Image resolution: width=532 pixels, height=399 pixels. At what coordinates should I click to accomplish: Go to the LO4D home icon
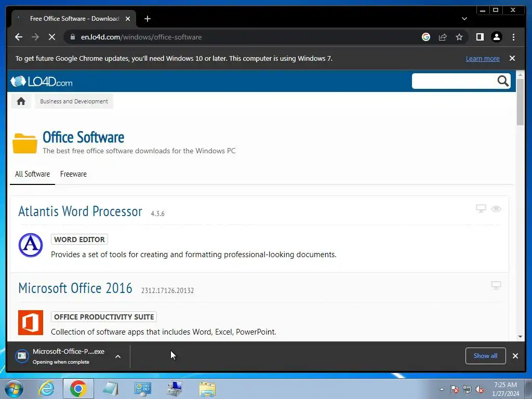21,101
